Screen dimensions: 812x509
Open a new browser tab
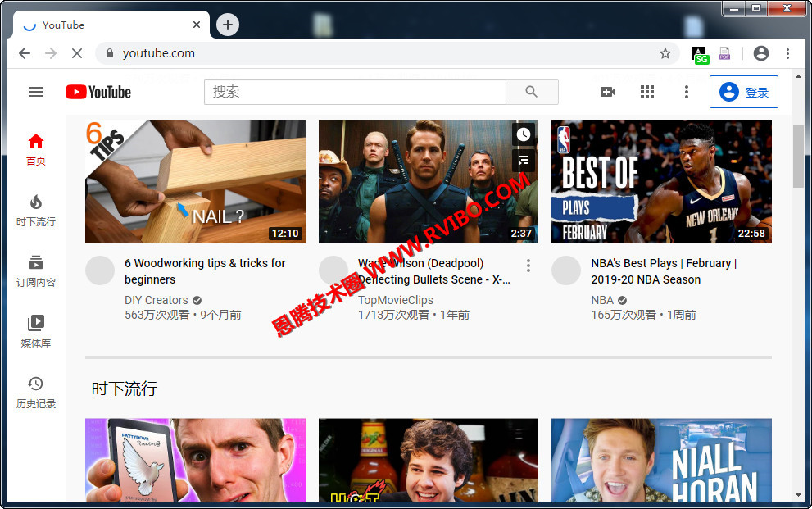point(227,25)
